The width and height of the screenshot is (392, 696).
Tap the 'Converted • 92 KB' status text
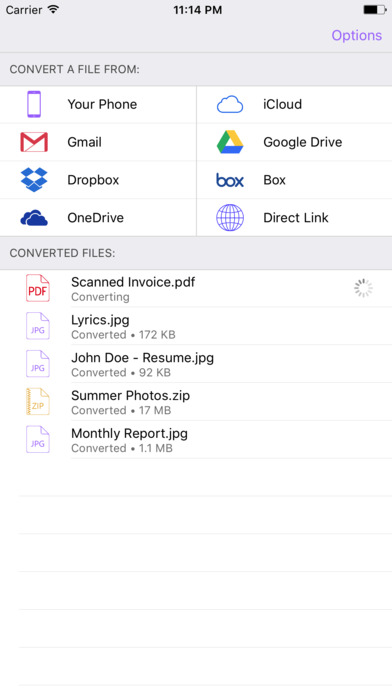point(121,372)
